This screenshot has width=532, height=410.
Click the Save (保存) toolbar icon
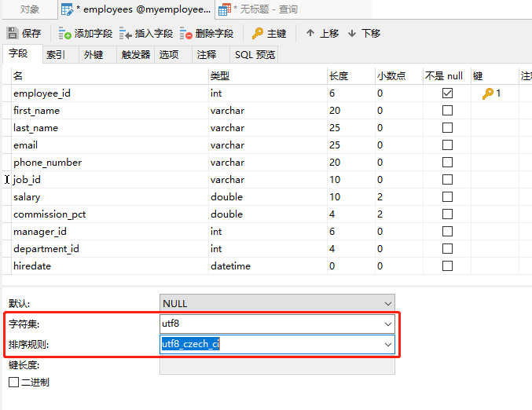[13, 34]
